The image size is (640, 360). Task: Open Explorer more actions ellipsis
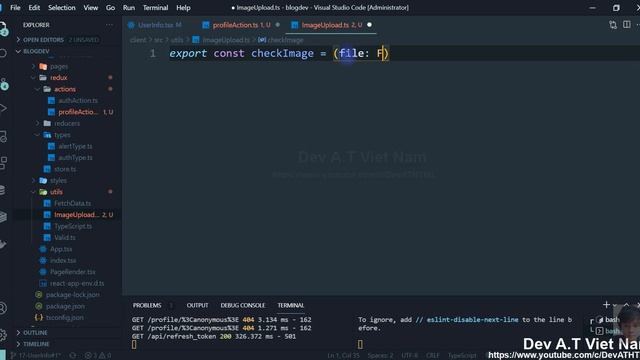click(109, 25)
